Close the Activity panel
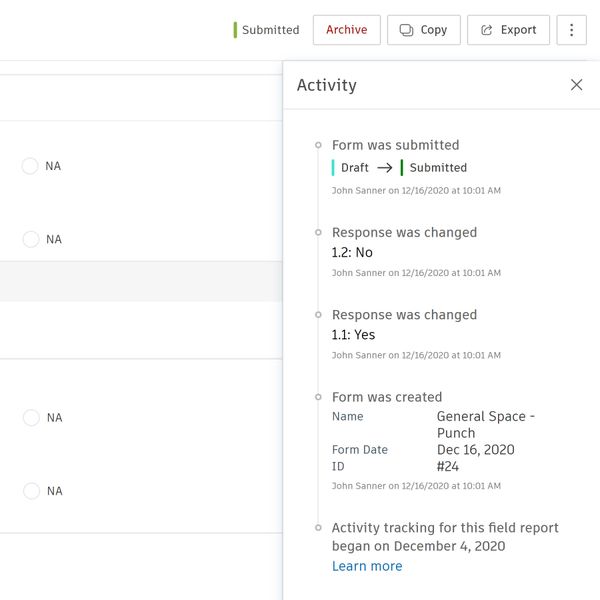Image resolution: width=600 pixels, height=600 pixels. 576,85
